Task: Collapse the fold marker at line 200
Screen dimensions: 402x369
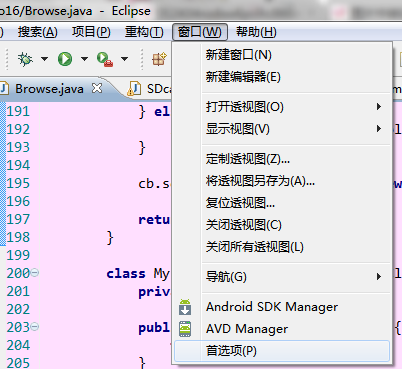Action: [35, 273]
